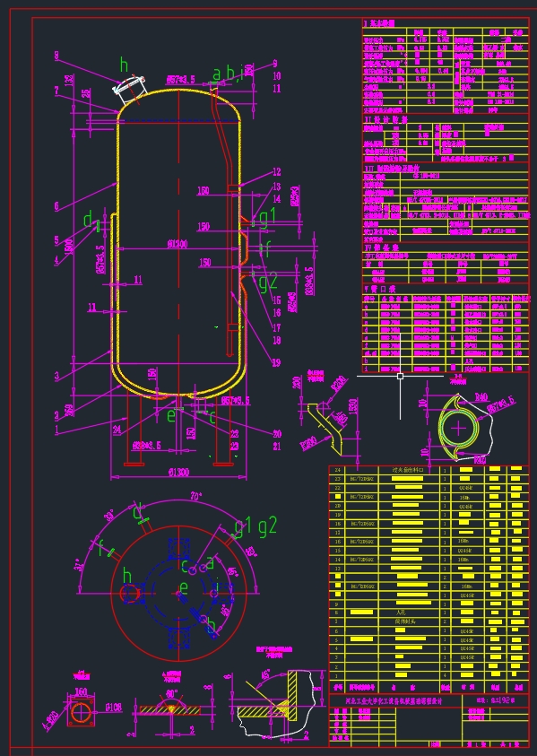Screen dimensions: 537x756
Task: Click the Φ57×3.5 label in the pipe section detail
Action: click(x=501, y=405)
